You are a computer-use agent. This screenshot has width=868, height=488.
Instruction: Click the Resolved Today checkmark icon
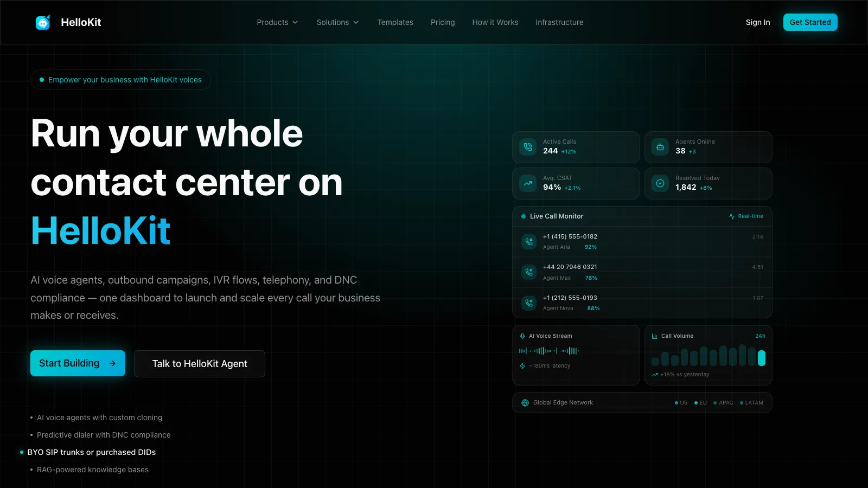pos(660,183)
